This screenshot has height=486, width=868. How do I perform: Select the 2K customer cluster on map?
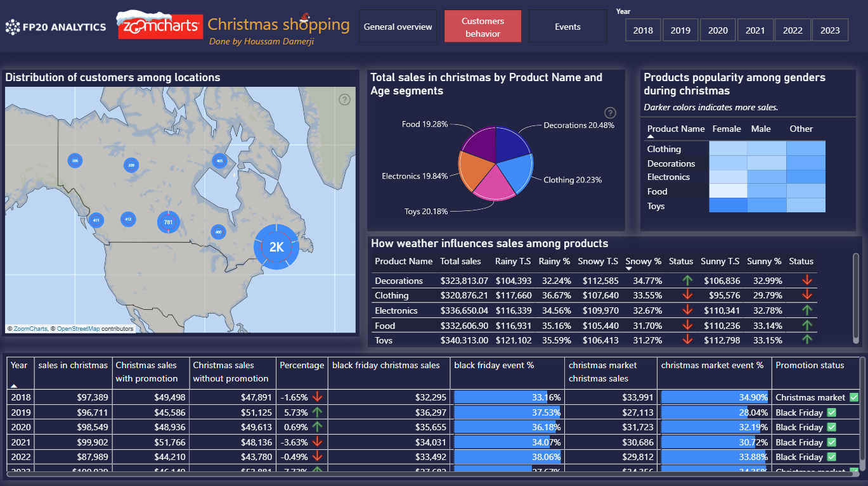pyautogui.click(x=276, y=247)
